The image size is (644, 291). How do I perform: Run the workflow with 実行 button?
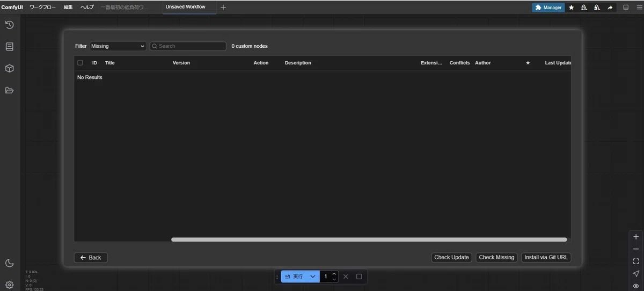[x=295, y=277]
